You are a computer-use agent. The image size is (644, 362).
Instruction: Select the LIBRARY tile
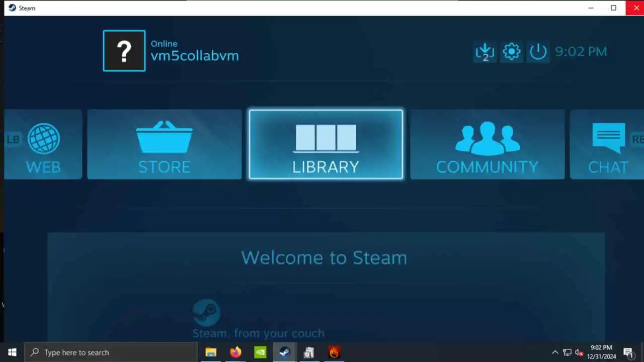pyautogui.click(x=326, y=144)
